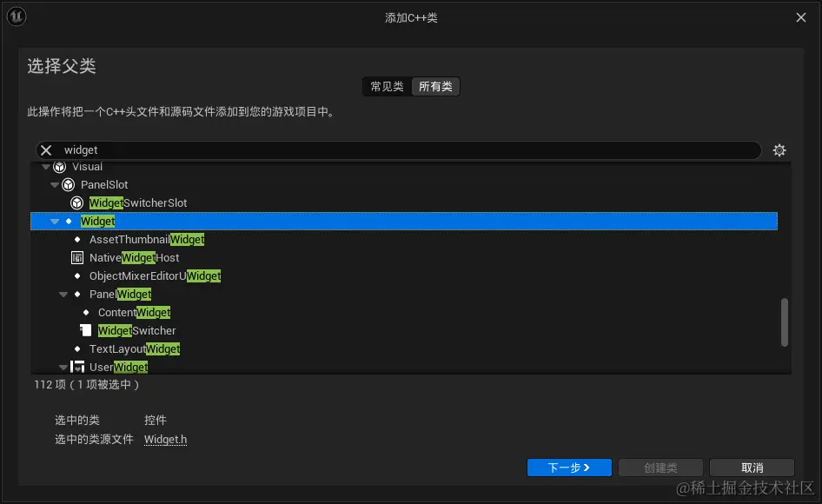The width and height of the screenshot is (822, 504).
Task: Collapse the highlighted Widget tree node
Action: pyautogui.click(x=54, y=221)
